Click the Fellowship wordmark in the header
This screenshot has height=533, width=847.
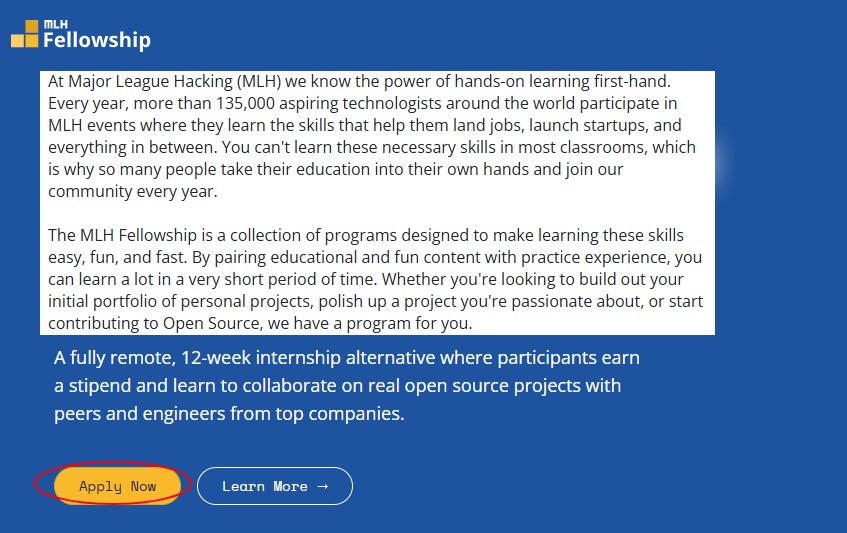[96, 41]
